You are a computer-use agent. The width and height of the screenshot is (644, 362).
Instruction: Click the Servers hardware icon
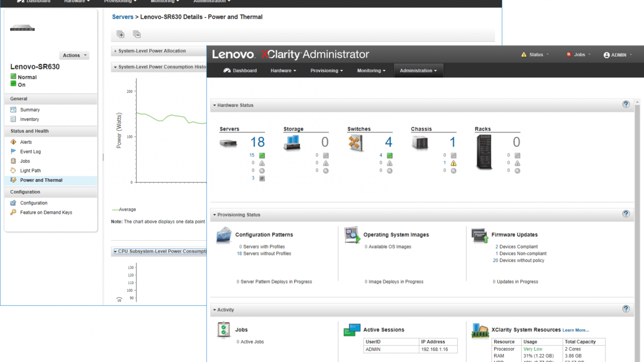(x=228, y=143)
